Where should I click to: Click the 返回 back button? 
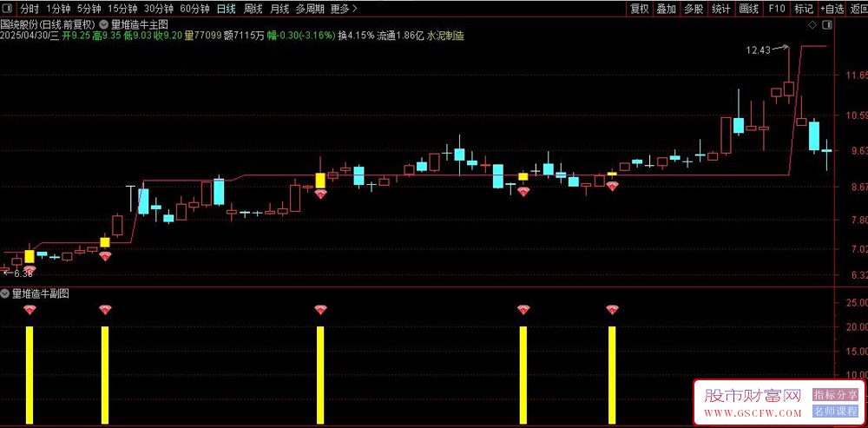858,9
